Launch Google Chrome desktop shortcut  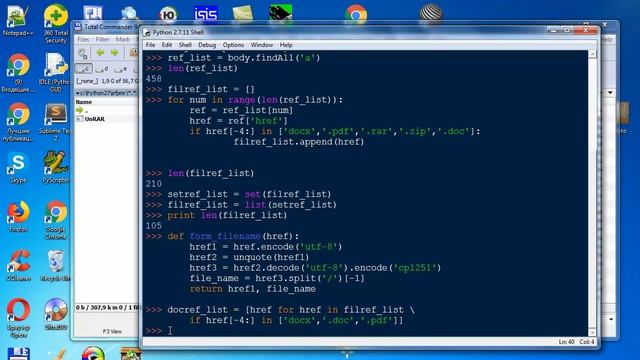(56, 220)
